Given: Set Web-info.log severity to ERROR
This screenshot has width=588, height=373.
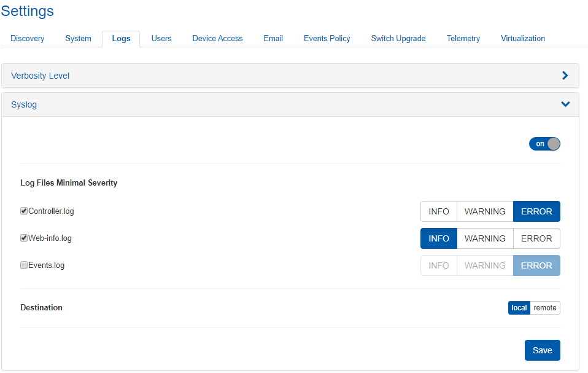Looking at the screenshot, I should coord(536,238).
